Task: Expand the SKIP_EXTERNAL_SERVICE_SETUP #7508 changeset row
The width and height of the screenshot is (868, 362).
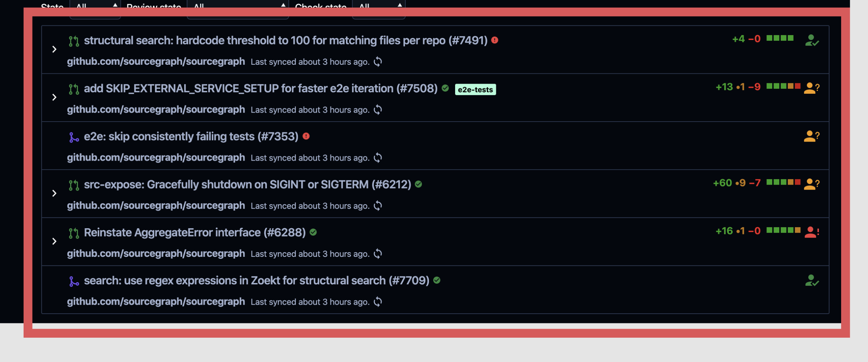Action: 54,97
